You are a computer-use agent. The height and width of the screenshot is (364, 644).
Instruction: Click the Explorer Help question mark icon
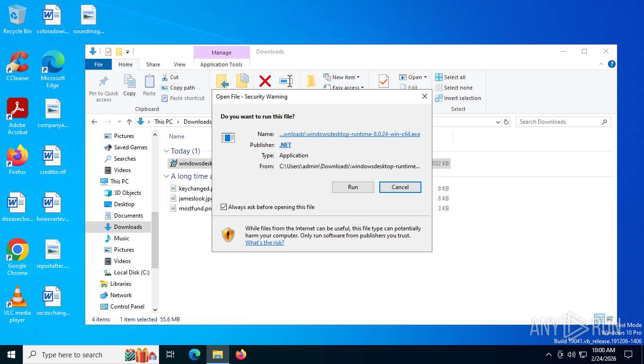612,64
